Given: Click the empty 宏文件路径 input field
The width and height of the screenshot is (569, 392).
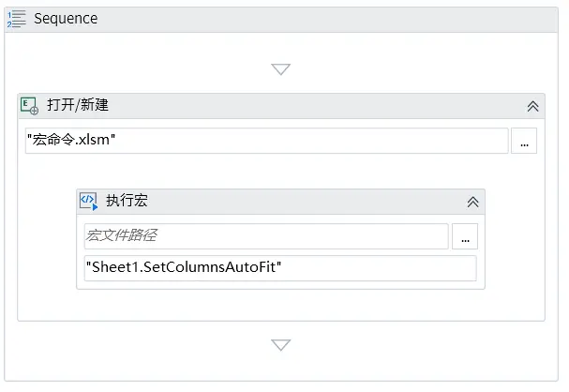Looking at the screenshot, I should pyautogui.click(x=266, y=236).
